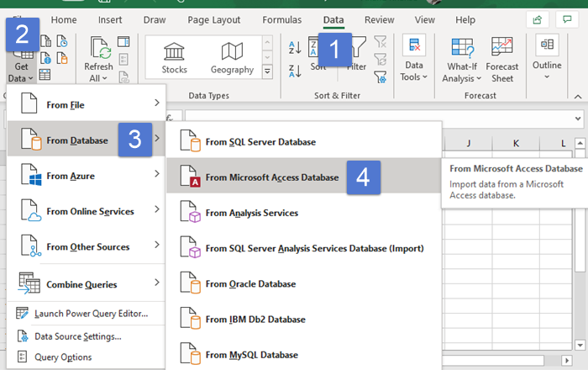Image resolution: width=588 pixels, height=370 pixels.
Task: Switch to the Home ribbon tab
Action: coord(64,20)
